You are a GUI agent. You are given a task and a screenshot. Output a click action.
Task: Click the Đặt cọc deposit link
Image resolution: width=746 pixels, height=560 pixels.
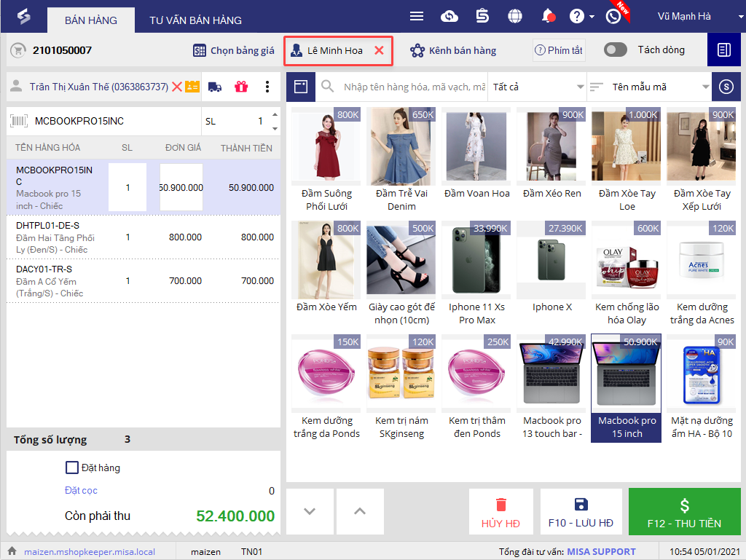(x=81, y=491)
